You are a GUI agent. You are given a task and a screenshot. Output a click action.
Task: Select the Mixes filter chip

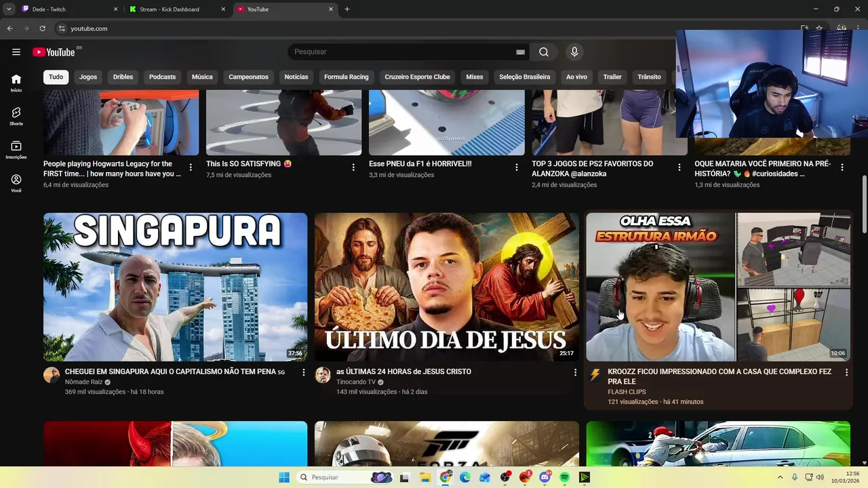click(475, 77)
